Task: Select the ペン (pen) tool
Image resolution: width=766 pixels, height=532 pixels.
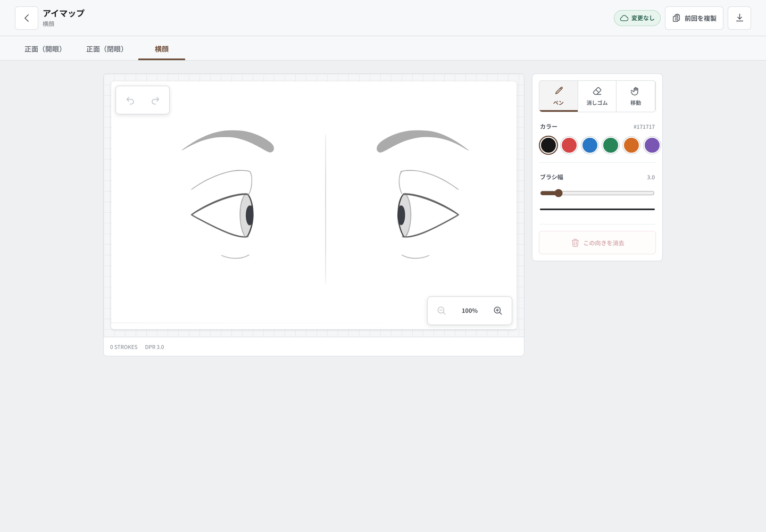Action: (x=559, y=96)
